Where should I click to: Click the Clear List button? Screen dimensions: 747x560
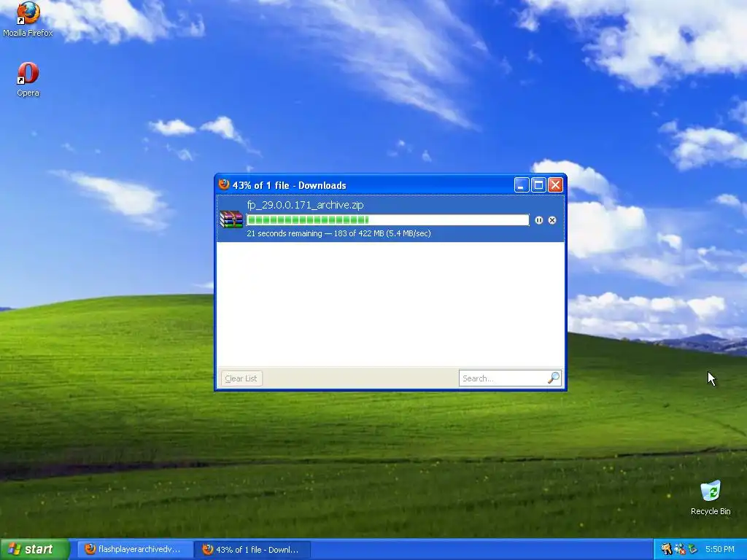click(241, 378)
